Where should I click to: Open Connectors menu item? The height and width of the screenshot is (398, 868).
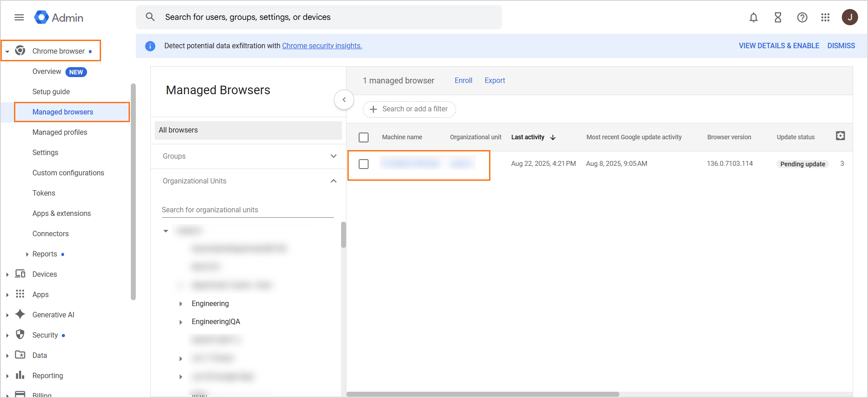[51, 233]
